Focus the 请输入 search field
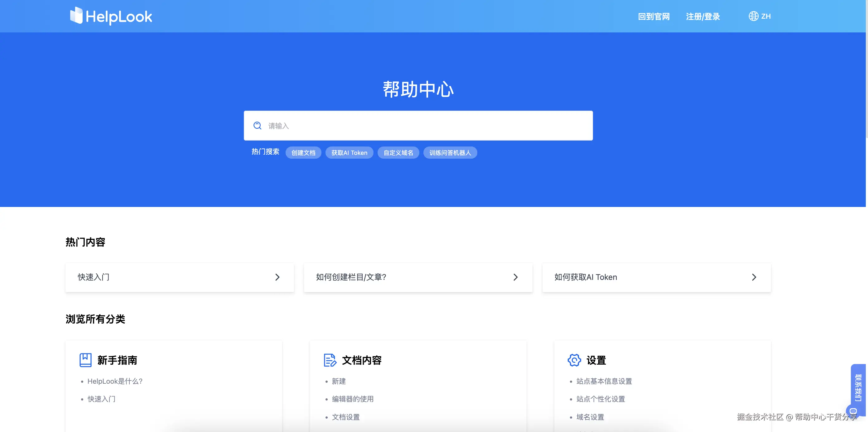868x432 pixels. click(x=418, y=126)
